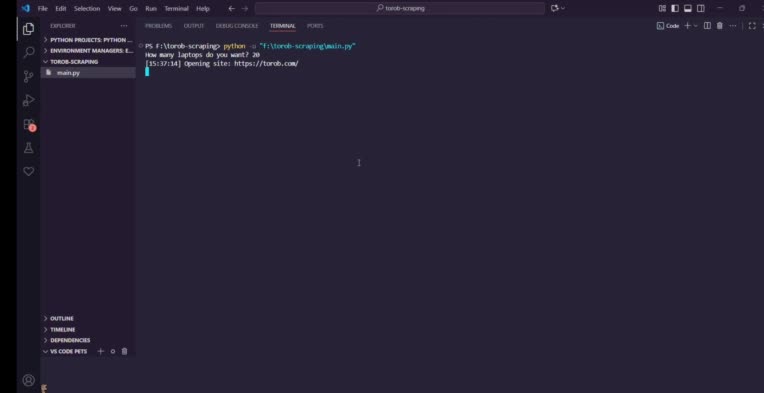
Task: Kill the terminal with trash icon
Action: [720, 26]
